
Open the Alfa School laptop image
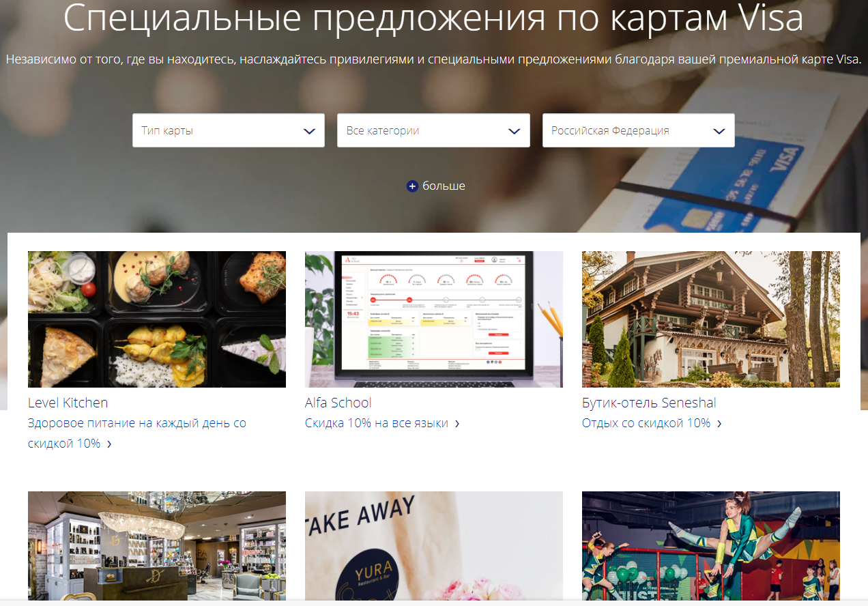(434, 319)
